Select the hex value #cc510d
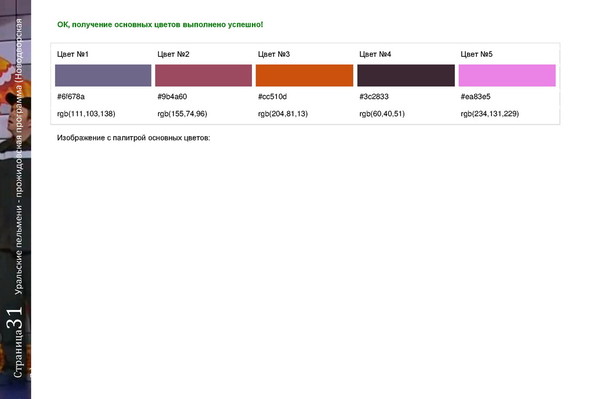 coord(272,96)
